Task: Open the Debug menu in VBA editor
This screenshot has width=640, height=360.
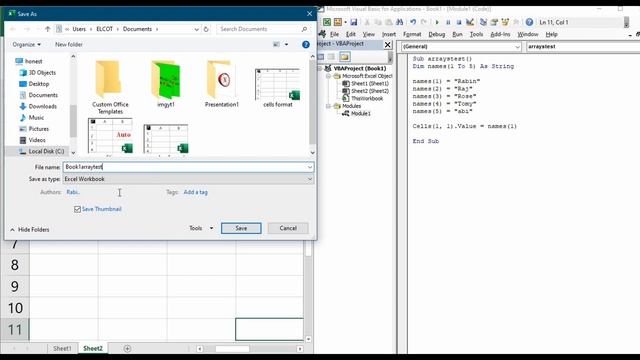Action: [x=437, y=34]
